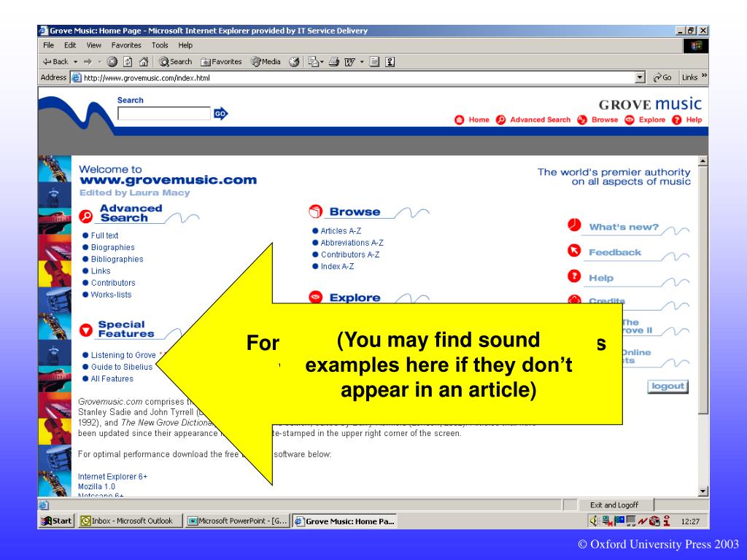Click the page scrollbar down arrow
Image resolution: width=747 pixels, height=560 pixels.
[x=703, y=491]
